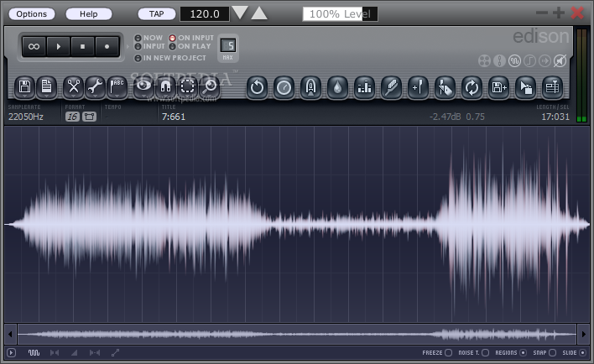
Task: Click the MAX length value box showing 5
Action: tap(228, 46)
